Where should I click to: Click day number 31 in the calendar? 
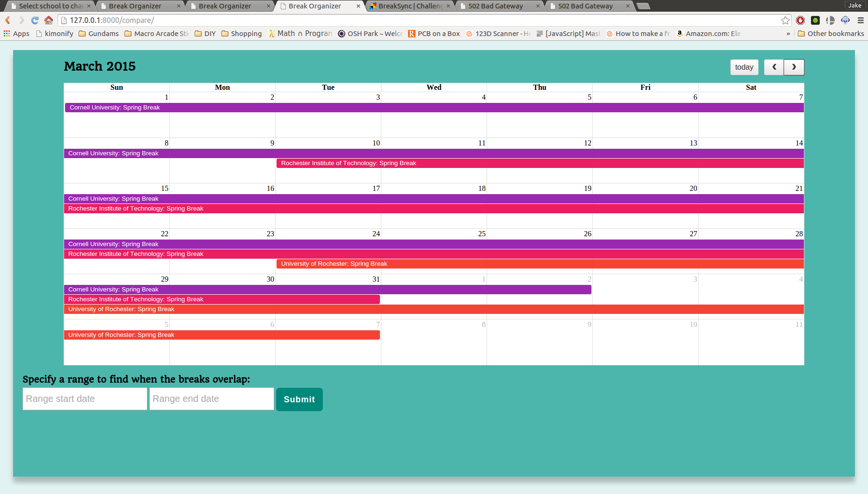376,279
